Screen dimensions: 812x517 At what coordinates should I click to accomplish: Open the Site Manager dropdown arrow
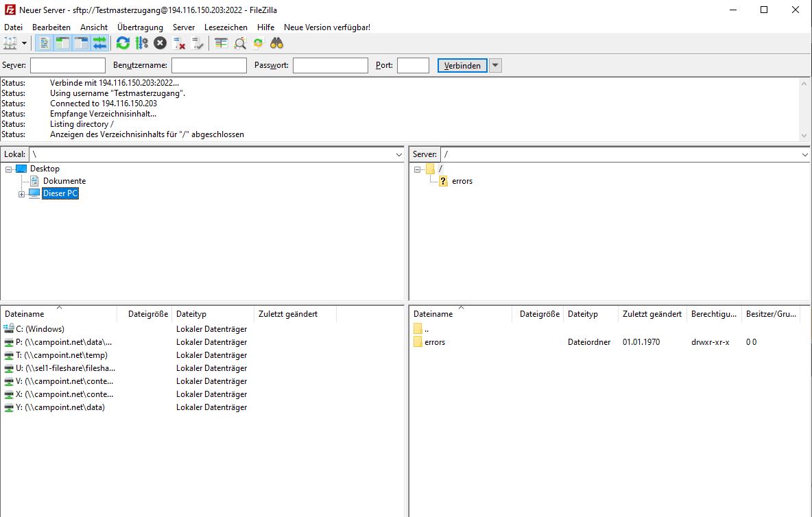coord(24,43)
